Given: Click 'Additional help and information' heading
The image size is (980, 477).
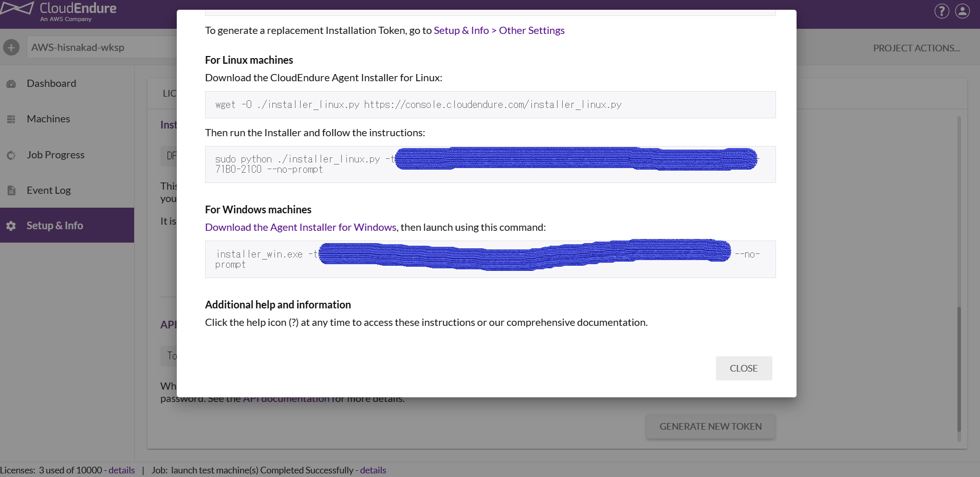Looking at the screenshot, I should click(x=278, y=305).
